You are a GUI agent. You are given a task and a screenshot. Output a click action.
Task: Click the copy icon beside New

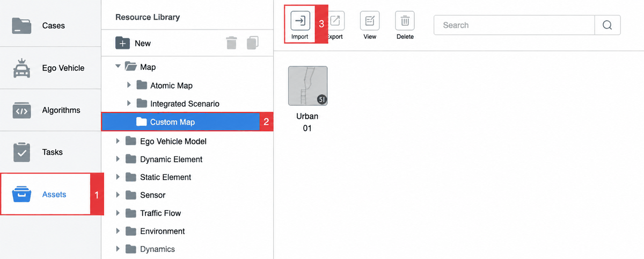pyautogui.click(x=253, y=43)
